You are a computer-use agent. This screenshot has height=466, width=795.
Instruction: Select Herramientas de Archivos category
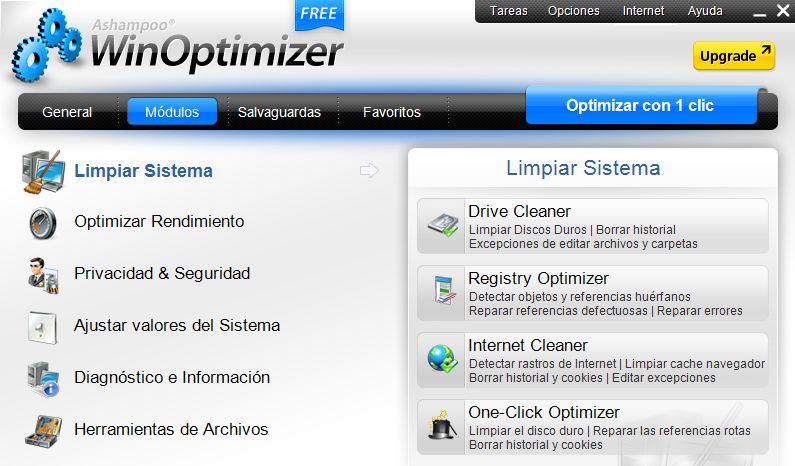coord(171,429)
